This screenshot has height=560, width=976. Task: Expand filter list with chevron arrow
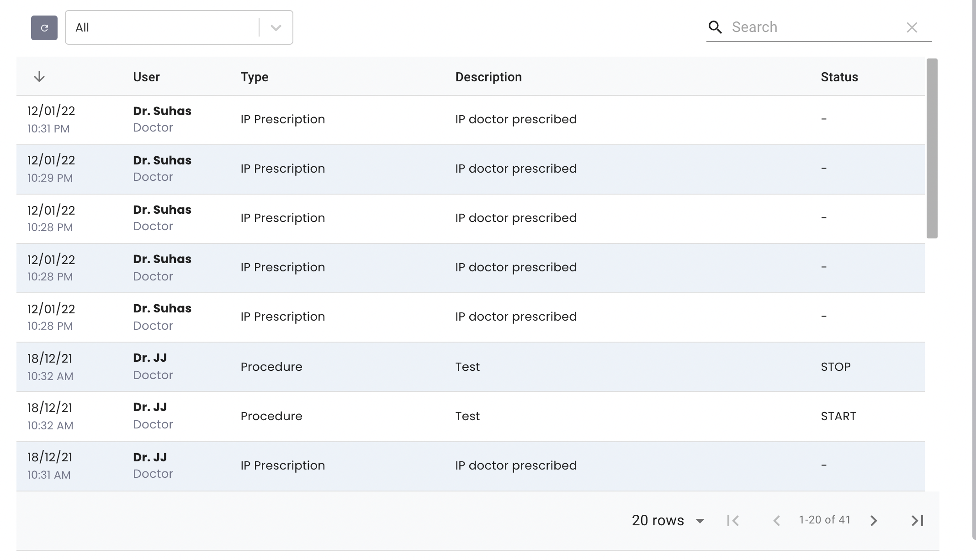tap(276, 28)
